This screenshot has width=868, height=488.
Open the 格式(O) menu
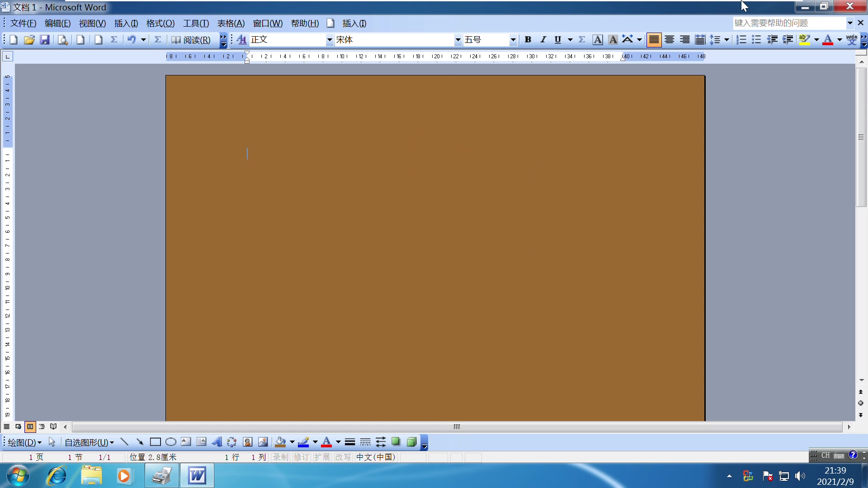click(160, 23)
